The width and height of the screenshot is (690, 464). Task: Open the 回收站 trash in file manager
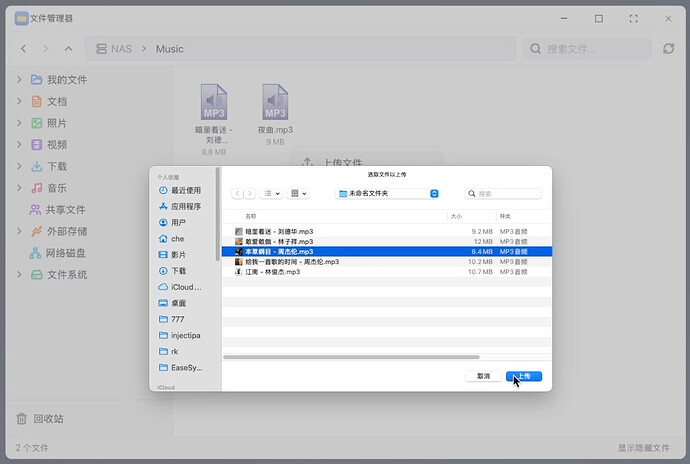(x=48, y=418)
